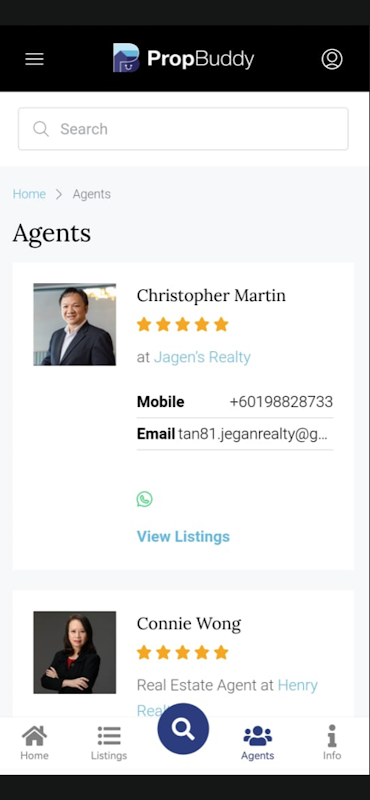Click the Search input field

point(183,129)
